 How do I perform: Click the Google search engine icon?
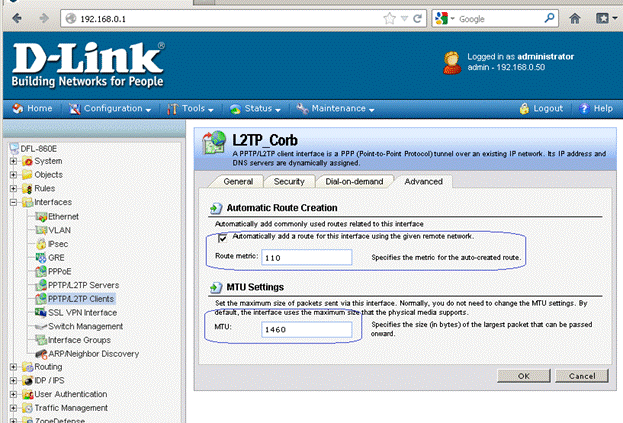click(441, 18)
